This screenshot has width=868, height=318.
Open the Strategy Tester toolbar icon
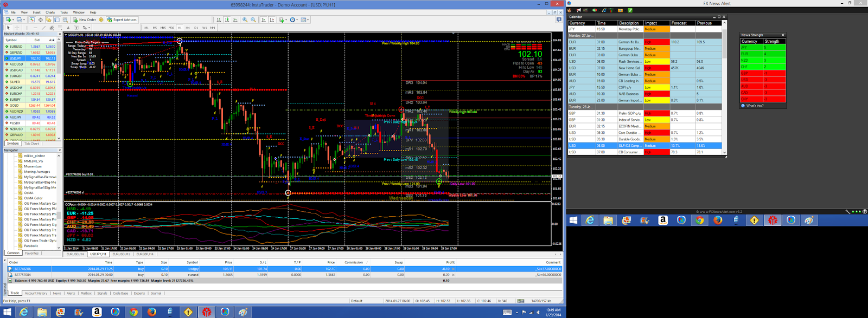[x=65, y=20]
